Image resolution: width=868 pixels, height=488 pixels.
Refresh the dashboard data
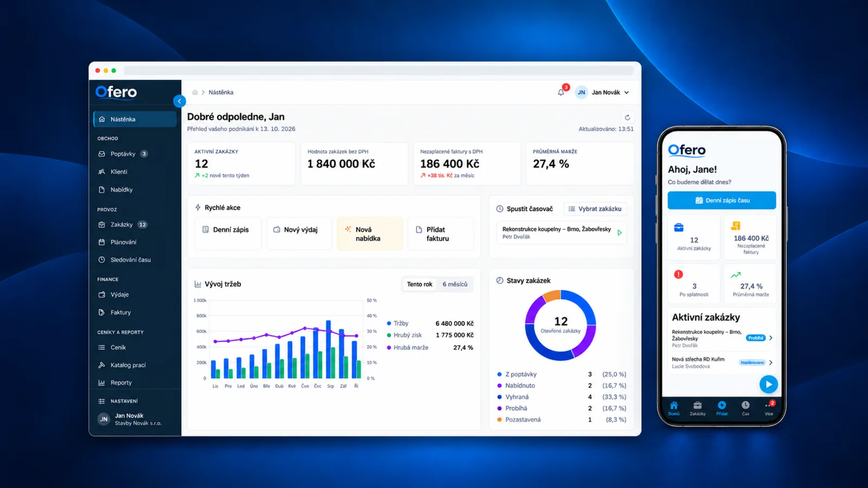628,117
